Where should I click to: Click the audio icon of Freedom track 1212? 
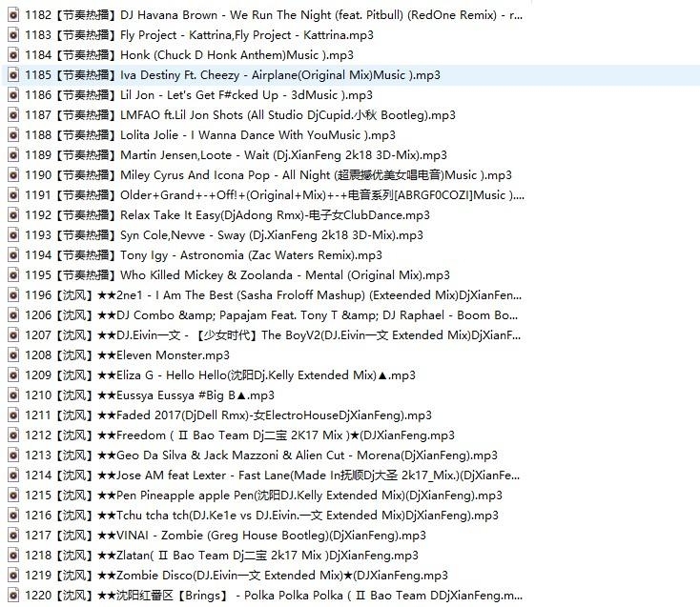coord(13,435)
